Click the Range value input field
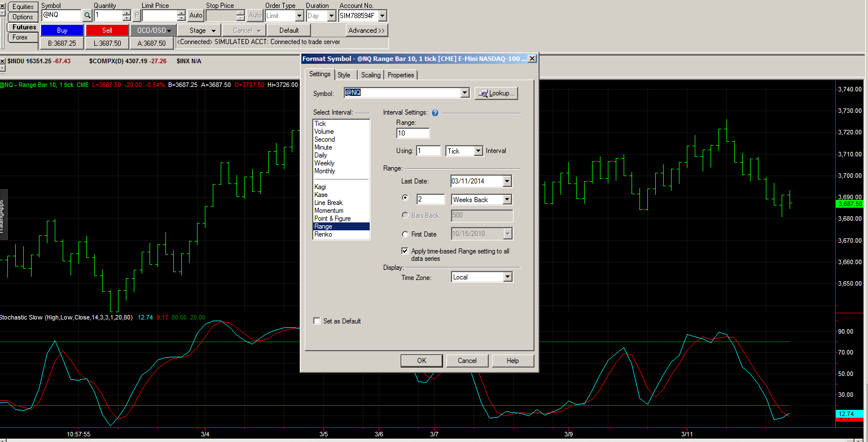Image resolution: width=868 pixels, height=442 pixels. coord(413,133)
